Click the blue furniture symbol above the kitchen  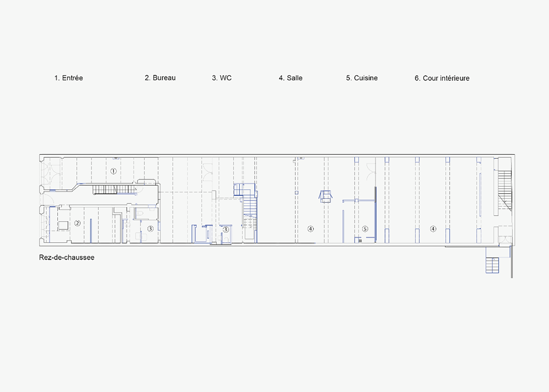pos(325,196)
